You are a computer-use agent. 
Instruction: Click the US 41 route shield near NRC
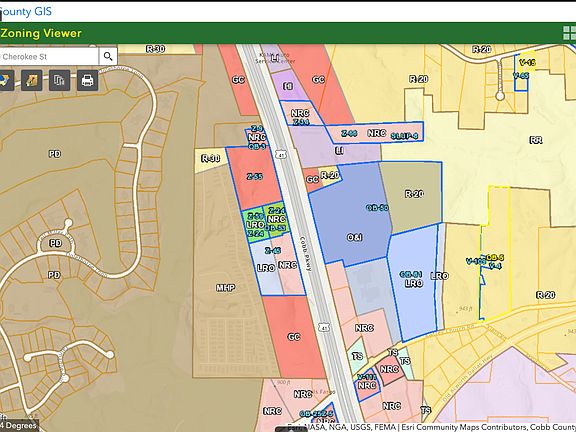click(x=281, y=154)
